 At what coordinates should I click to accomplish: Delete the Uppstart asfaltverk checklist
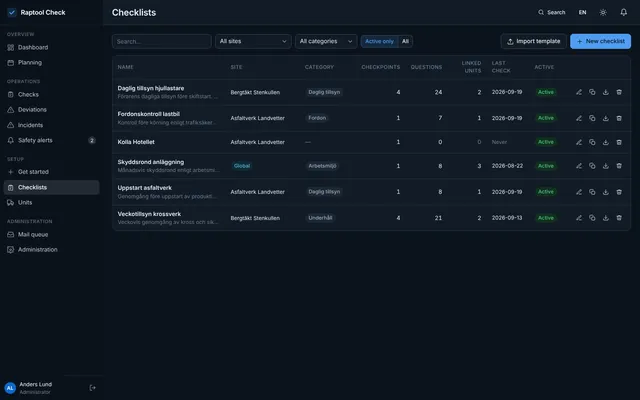click(619, 192)
